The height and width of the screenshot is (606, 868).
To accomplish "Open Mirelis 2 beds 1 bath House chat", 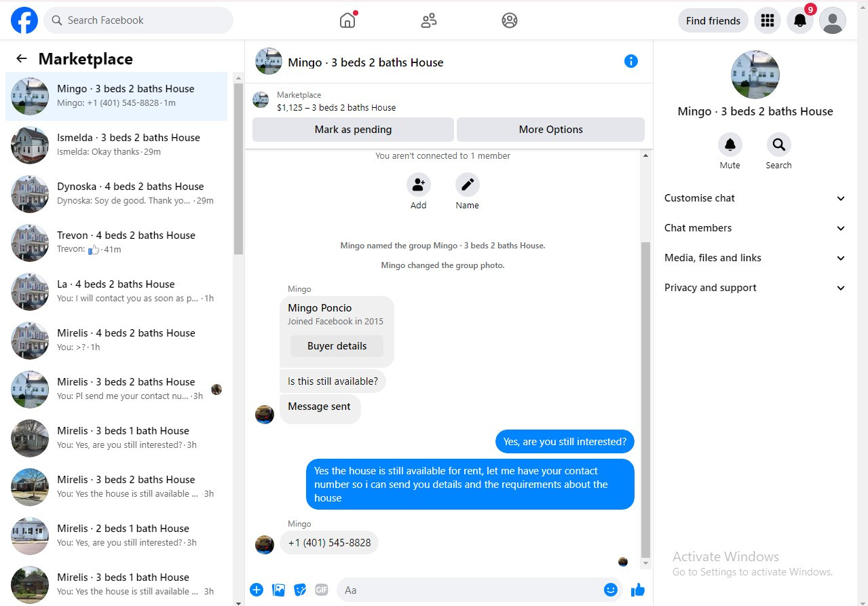I will [x=116, y=536].
